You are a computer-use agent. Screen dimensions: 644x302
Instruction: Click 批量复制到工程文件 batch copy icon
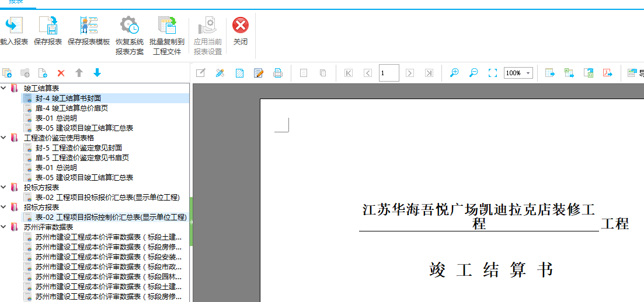(167, 25)
